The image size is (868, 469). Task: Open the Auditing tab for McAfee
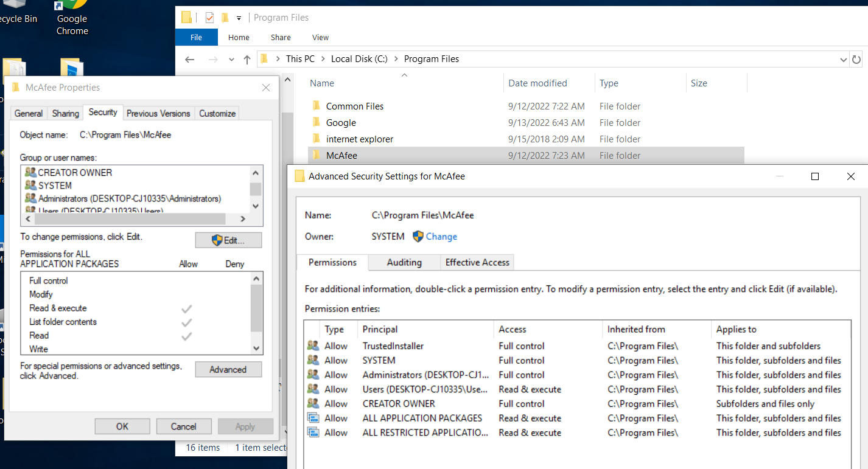tap(404, 262)
